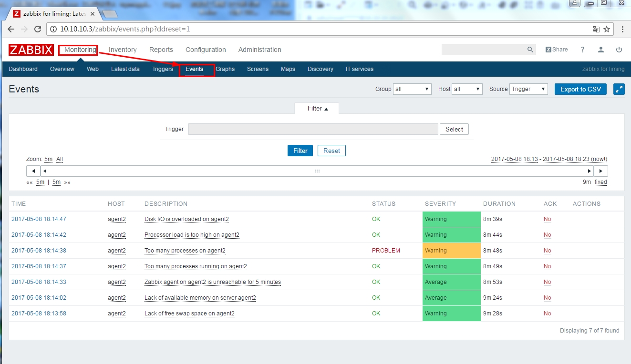Toggle the fixed period link
631x364 pixels.
[601, 182]
